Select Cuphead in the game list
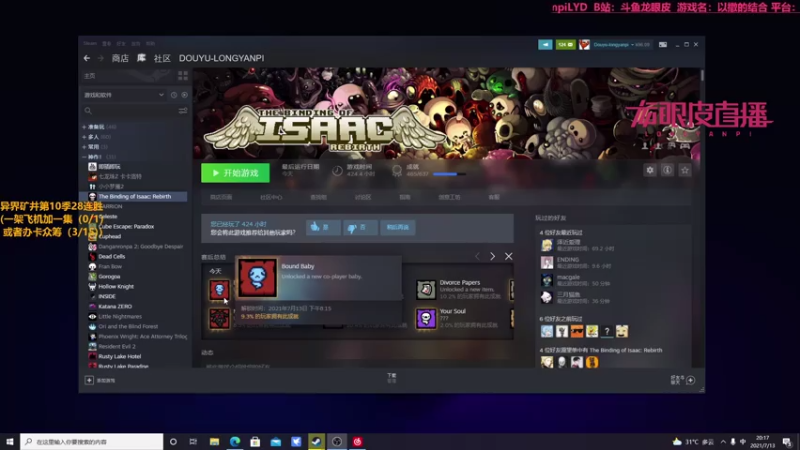This screenshot has height=450, width=800. click(109, 236)
